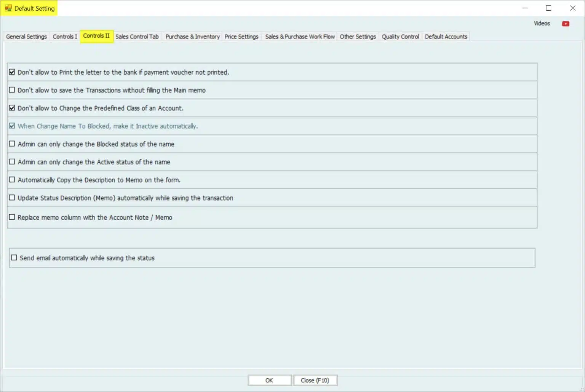Select the Purchase & Inventory tab
Viewport: 585px width, 392px height.
point(192,37)
